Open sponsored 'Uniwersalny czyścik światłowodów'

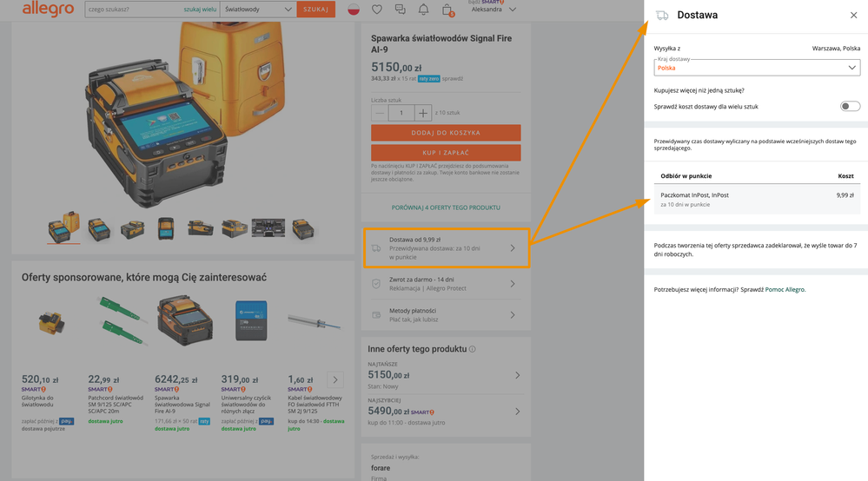click(x=247, y=404)
